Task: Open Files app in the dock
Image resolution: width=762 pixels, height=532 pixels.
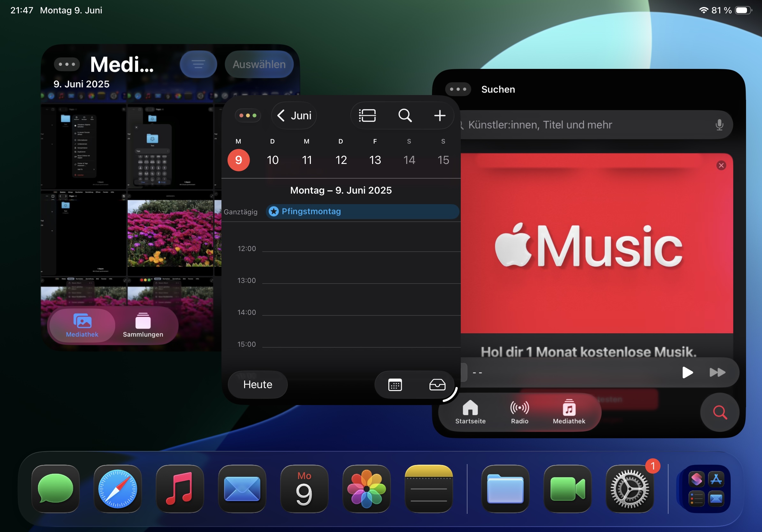Action: (505, 489)
